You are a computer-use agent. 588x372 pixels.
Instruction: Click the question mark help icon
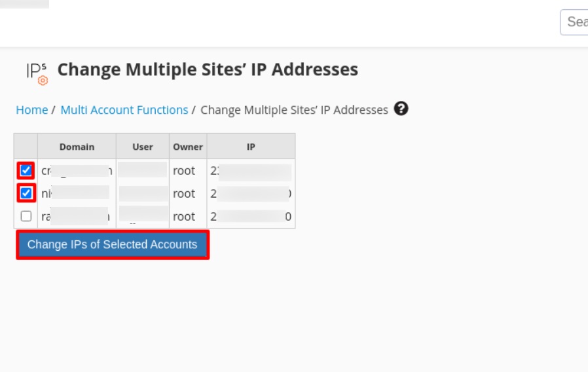tap(401, 109)
